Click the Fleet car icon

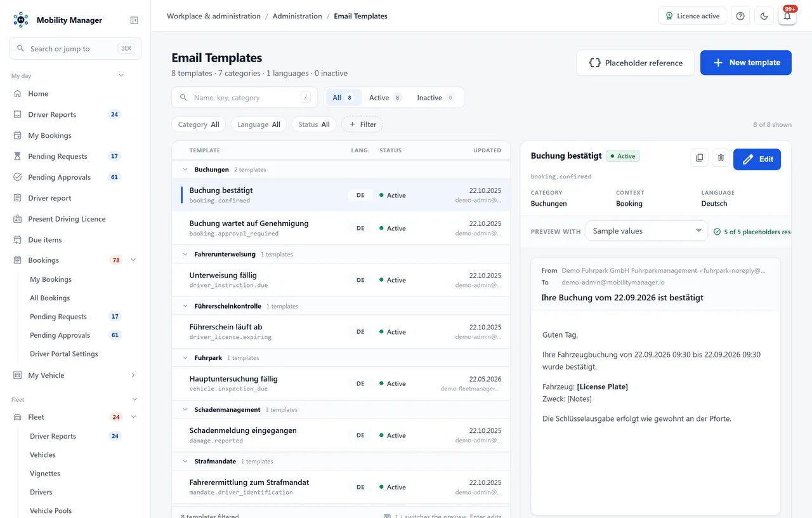17,417
